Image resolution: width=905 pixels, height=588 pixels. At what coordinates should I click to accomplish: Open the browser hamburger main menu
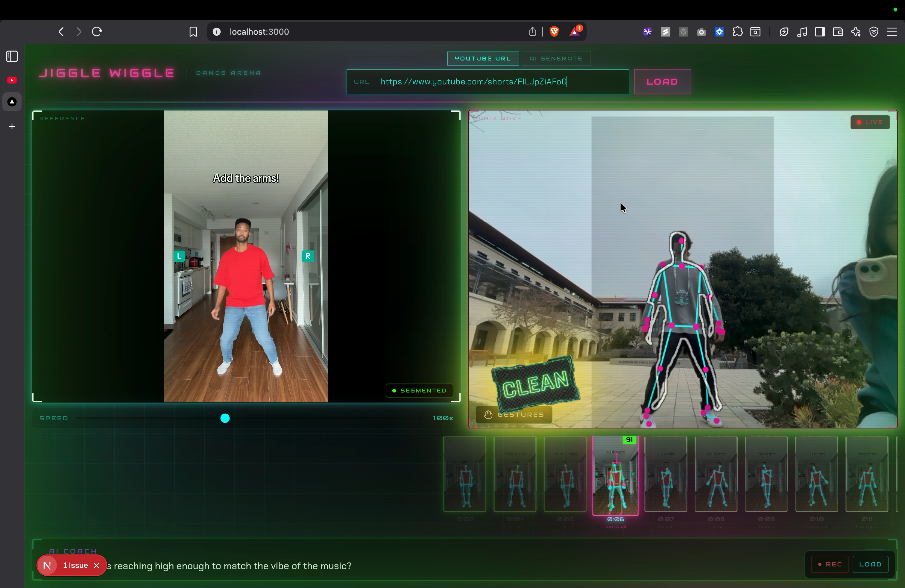(892, 32)
